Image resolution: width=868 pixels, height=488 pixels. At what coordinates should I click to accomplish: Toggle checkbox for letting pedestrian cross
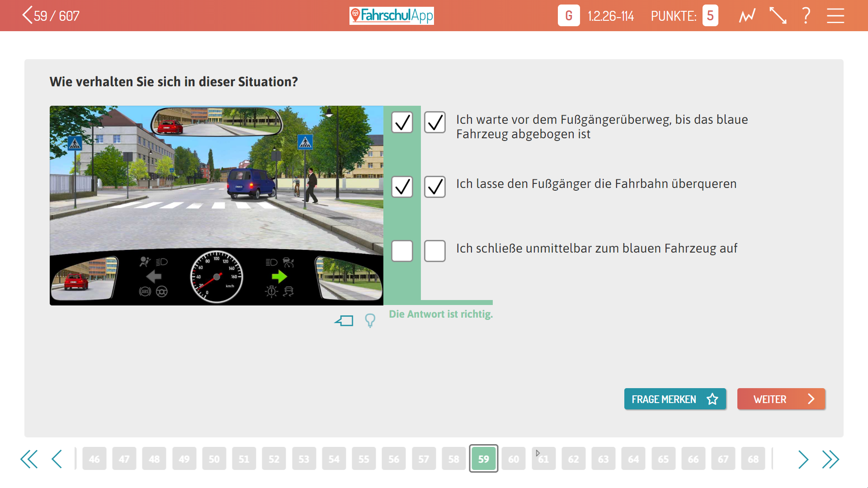pos(434,187)
